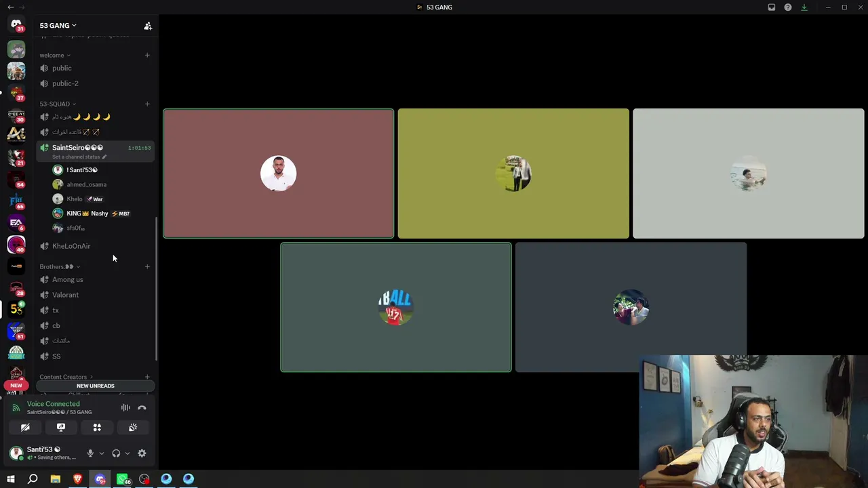Add a channel to Brothers category
The image size is (868, 488).
pyautogui.click(x=147, y=266)
